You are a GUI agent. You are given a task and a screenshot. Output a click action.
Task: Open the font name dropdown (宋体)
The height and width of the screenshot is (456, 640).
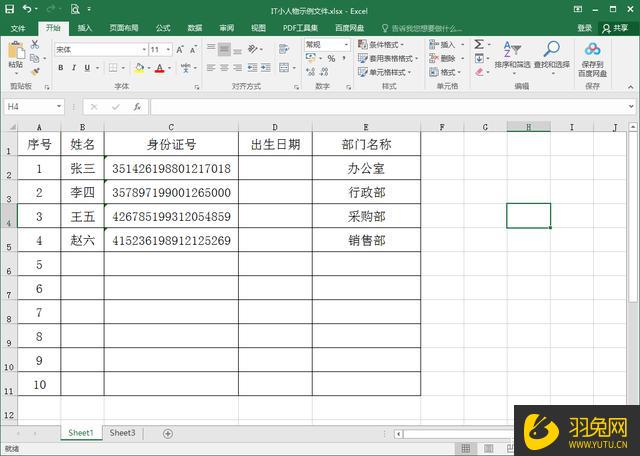coord(144,50)
